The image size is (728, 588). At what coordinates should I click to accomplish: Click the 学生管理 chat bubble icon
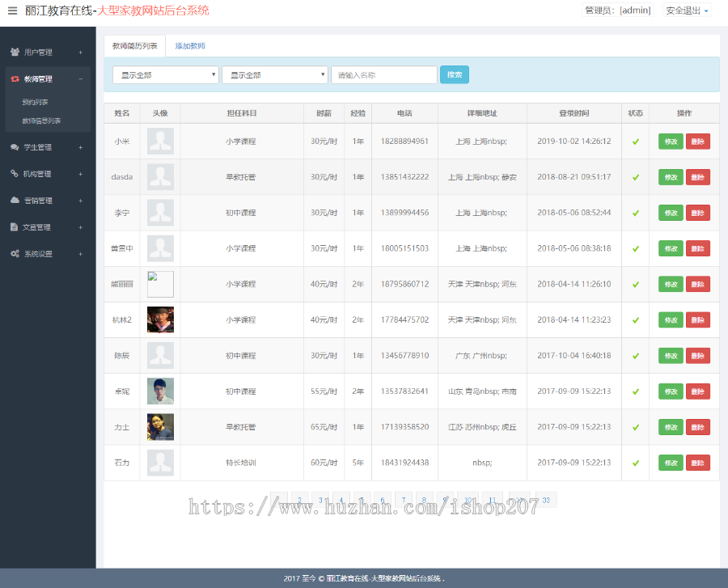[15, 147]
